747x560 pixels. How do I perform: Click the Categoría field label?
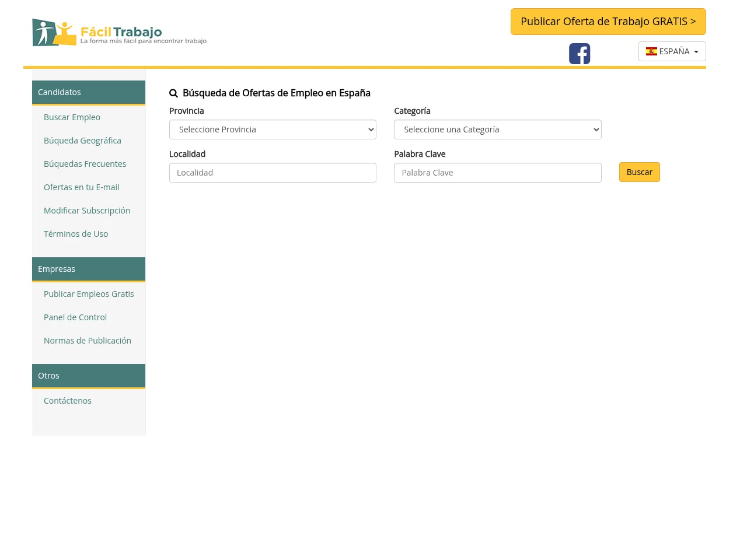click(412, 111)
